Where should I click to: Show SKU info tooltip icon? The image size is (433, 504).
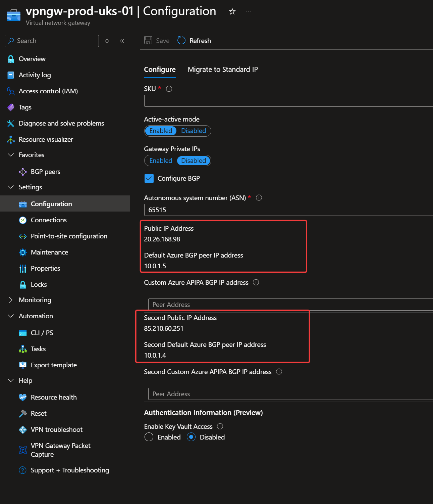click(169, 89)
